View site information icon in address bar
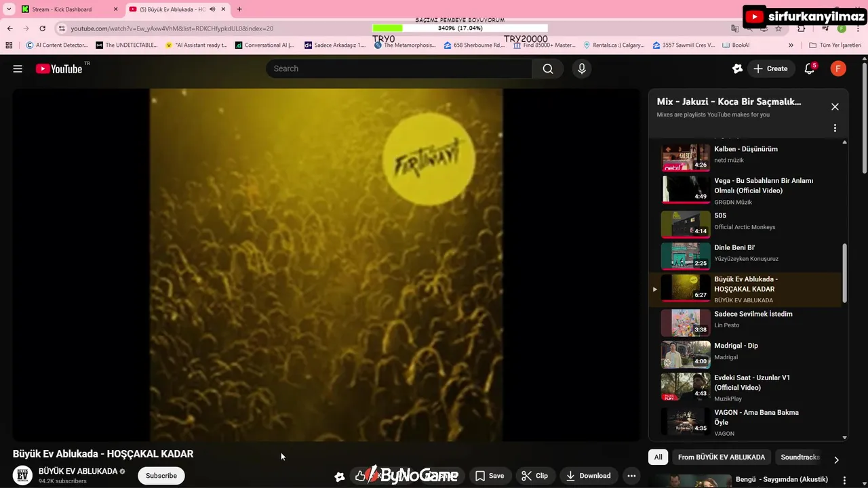 62,28
